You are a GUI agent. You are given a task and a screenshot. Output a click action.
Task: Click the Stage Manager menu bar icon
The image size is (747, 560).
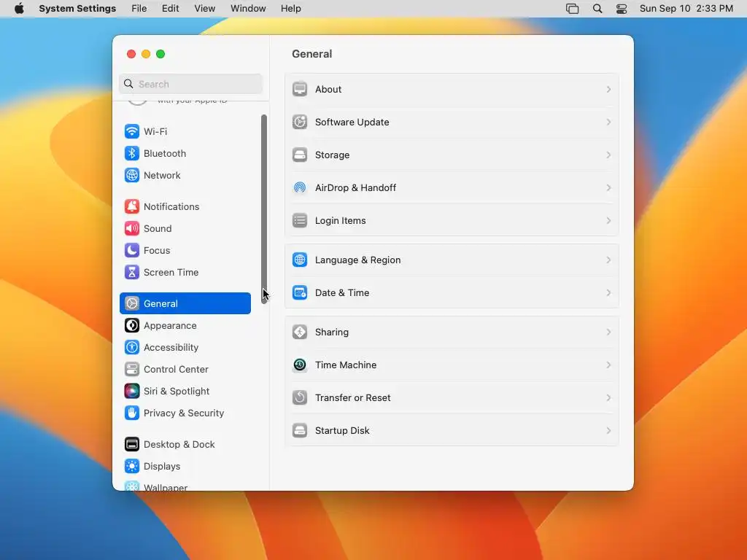572,9
